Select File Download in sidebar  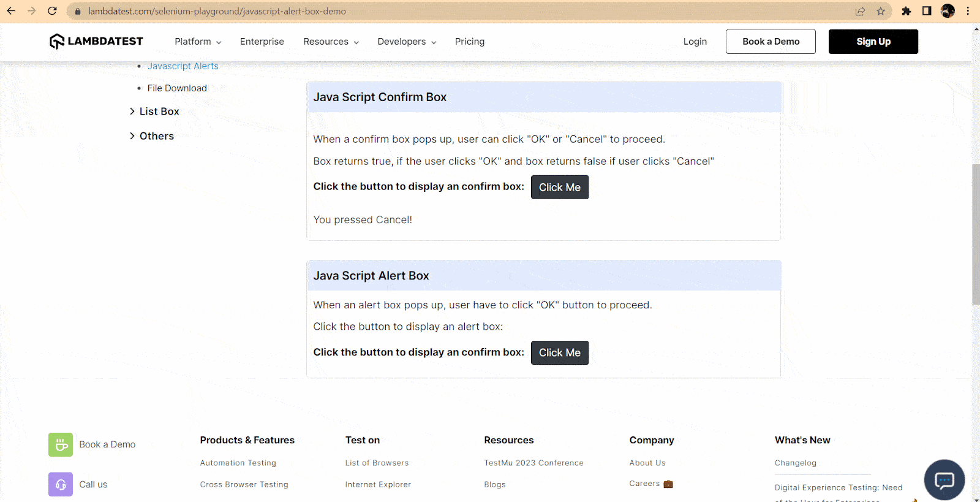(177, 88)
